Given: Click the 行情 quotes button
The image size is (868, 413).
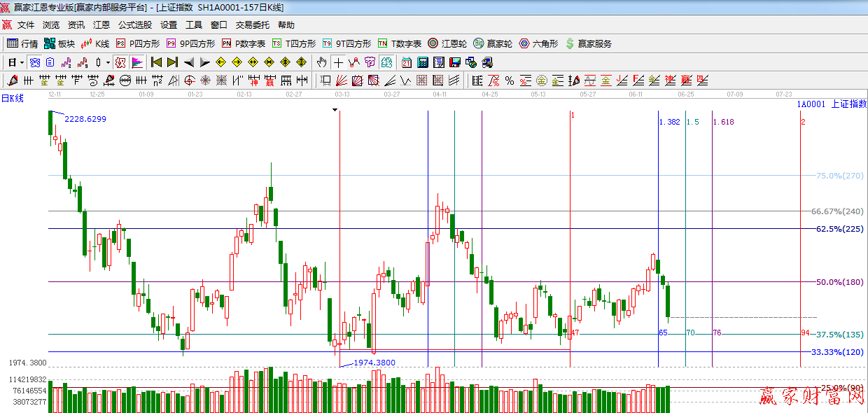Looking at the screenshot, I should click(x=22, y=43).
